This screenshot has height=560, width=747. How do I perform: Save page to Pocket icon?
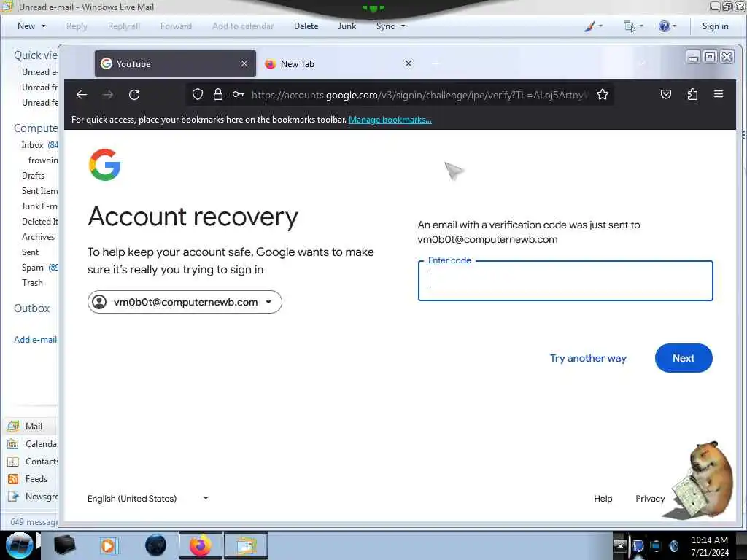click(666, 94)
